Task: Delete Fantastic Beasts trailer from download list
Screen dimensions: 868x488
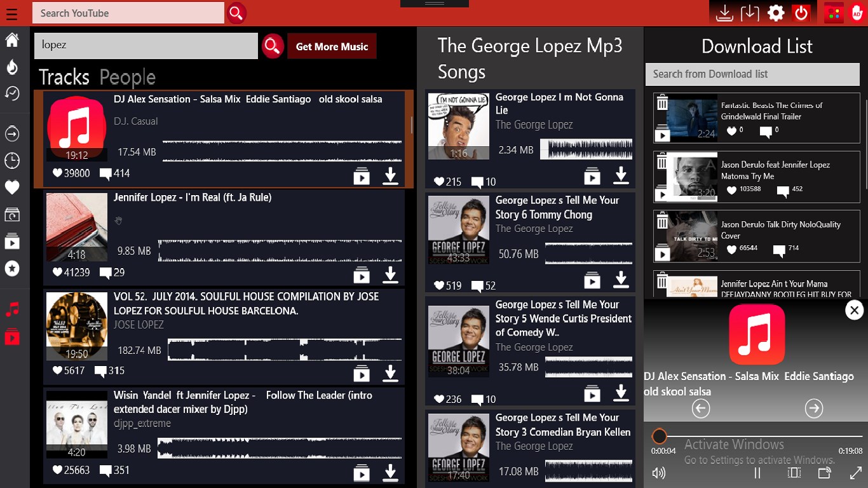Action: [662, 103]
